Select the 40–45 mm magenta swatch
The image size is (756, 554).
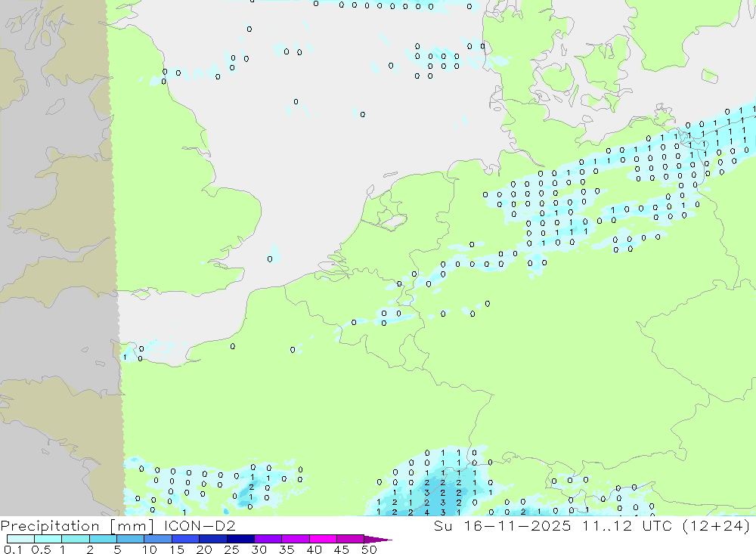pyautogui.click(x=323, y=539)
